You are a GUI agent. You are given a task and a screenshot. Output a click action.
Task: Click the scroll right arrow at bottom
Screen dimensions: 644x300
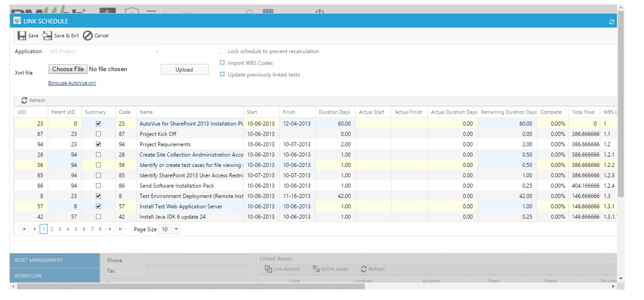coord(613,287)
